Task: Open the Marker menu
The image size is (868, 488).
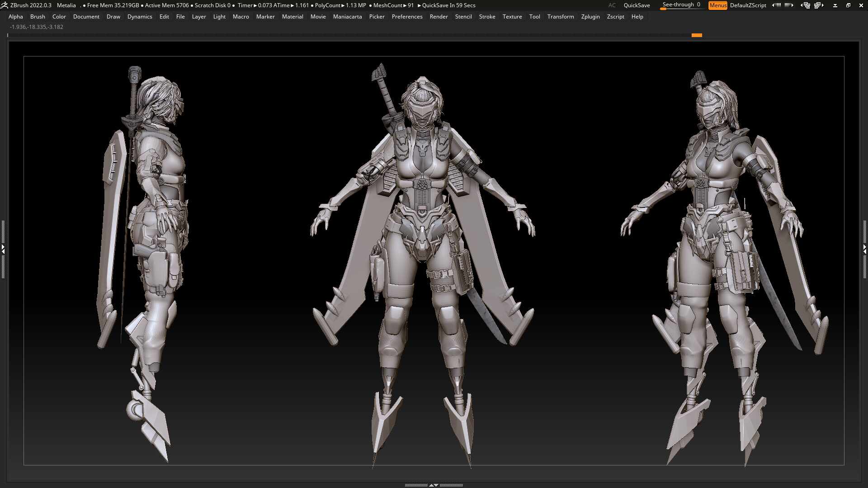Action: tap(265, 17)
